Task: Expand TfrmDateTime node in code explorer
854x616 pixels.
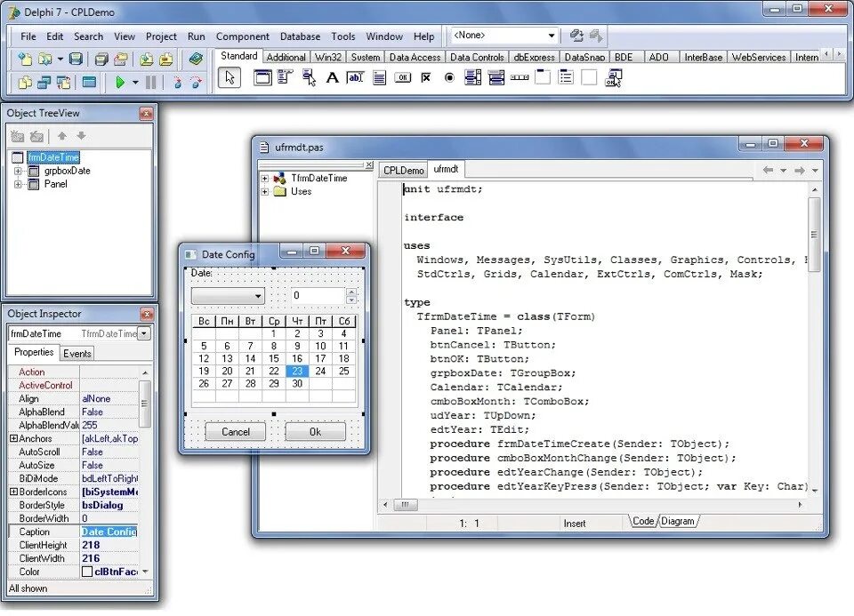Action: pyautogui.click(x=265, y=179)
